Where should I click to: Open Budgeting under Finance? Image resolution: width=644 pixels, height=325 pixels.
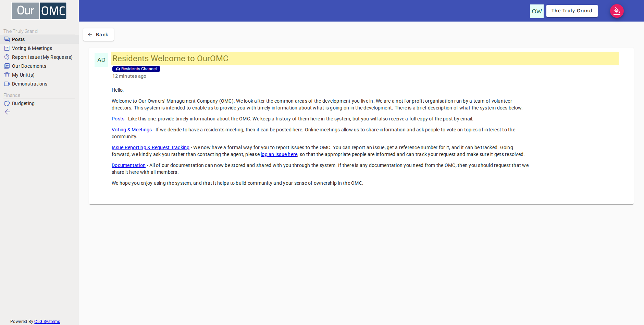point(39,103)
